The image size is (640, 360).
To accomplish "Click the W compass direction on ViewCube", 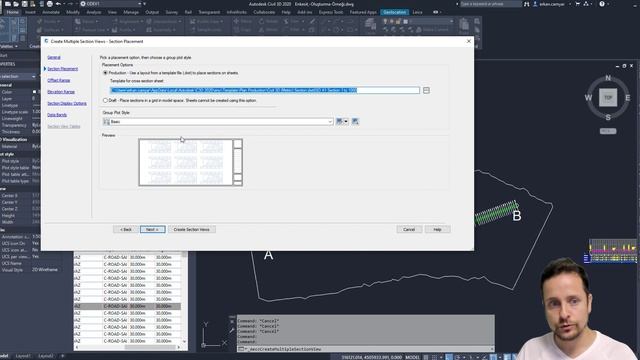I will pos(588,98).
